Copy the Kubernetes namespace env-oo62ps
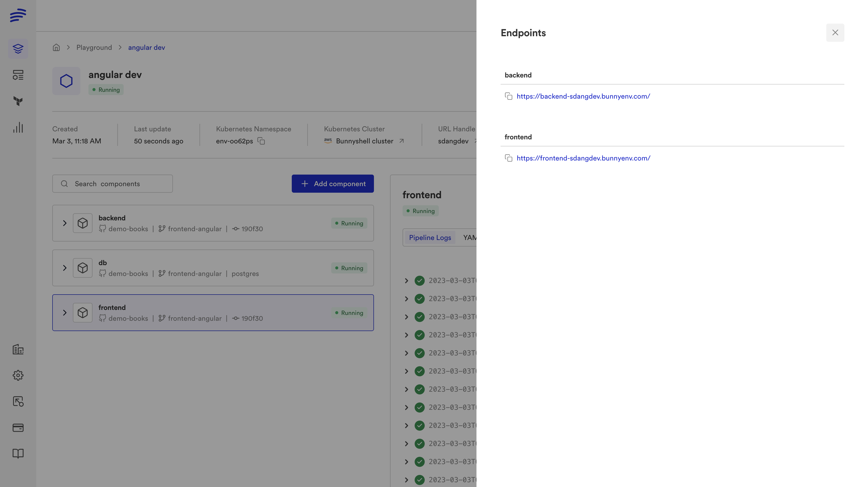 [x=261, y=141]
